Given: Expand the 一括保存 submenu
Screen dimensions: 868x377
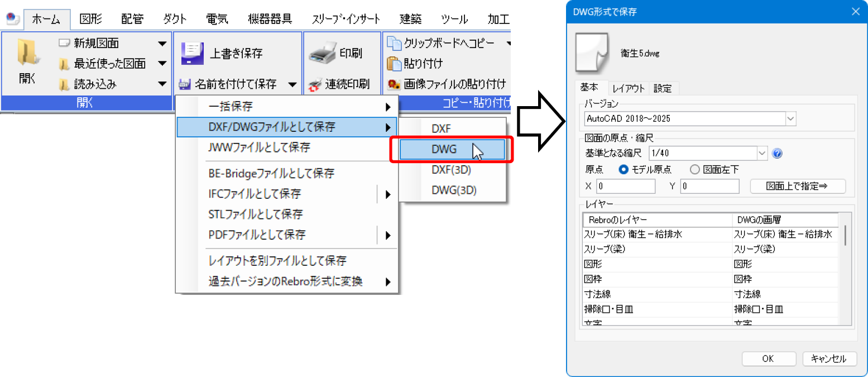Looking at the screenshot, I should coord(287,106).
